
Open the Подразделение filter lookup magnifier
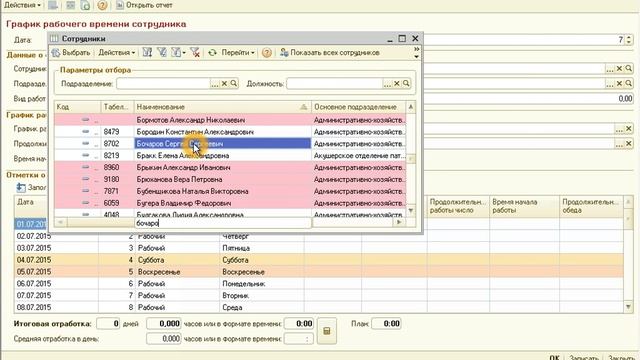(233, 84)
